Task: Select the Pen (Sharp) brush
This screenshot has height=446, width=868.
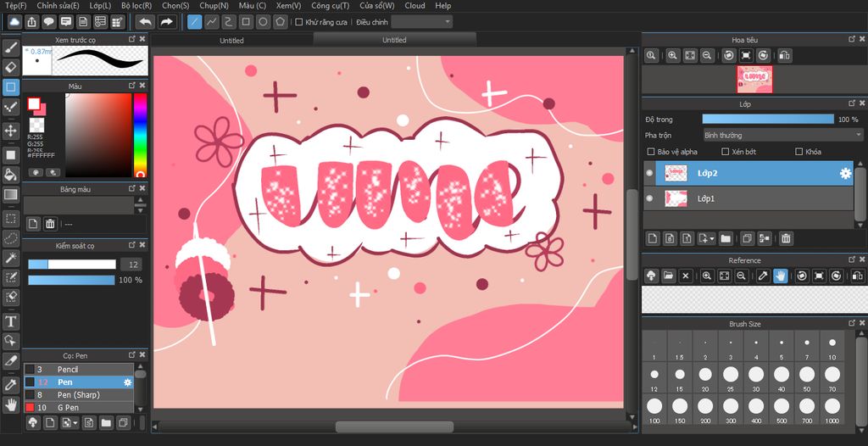Action: point(78,394)
